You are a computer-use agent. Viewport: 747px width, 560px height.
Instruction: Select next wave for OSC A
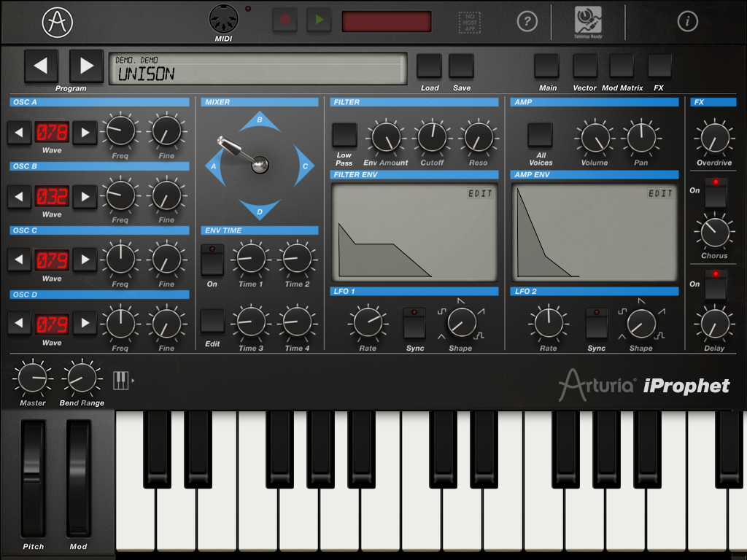point(85,133)
